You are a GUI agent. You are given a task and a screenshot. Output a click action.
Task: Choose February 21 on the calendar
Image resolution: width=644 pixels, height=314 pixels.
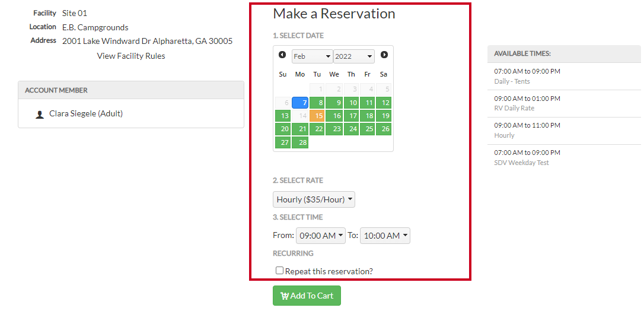point(300,129)
